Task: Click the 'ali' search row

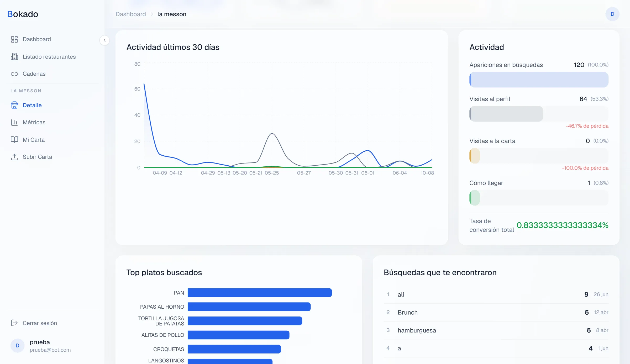Action: click(496, 294)
